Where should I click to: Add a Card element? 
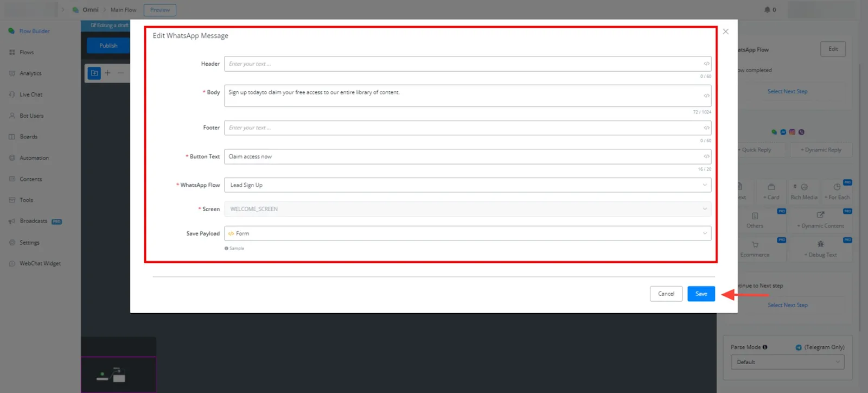771,191
